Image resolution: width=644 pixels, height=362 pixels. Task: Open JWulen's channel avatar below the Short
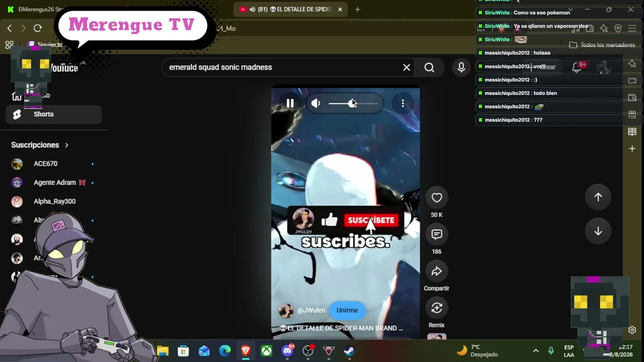click(x=286, y=311)
